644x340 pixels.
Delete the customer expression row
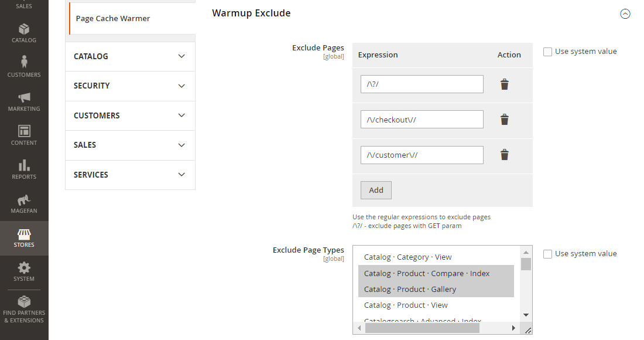click(504, 155)
